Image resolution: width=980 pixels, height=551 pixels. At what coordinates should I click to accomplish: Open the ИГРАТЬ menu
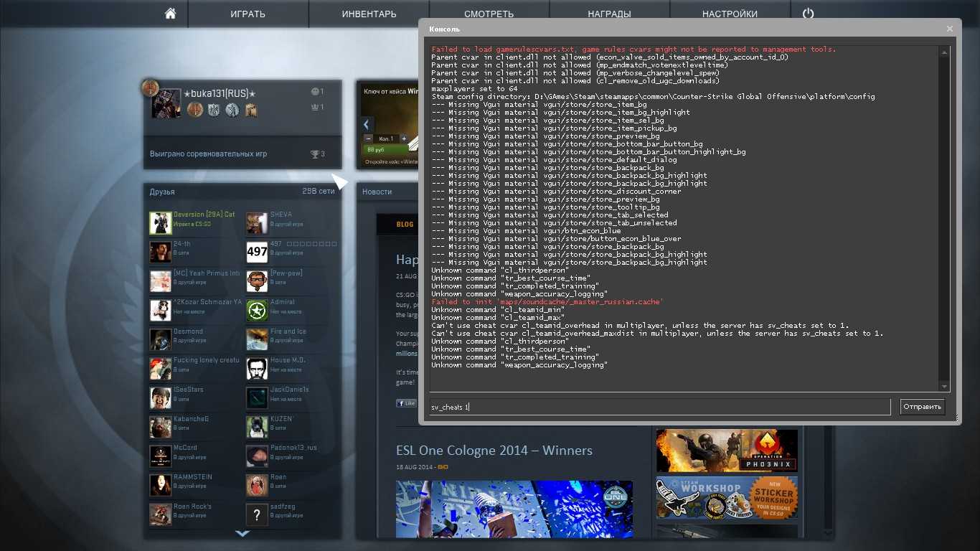pyautogui.click(x=248, y=14)
